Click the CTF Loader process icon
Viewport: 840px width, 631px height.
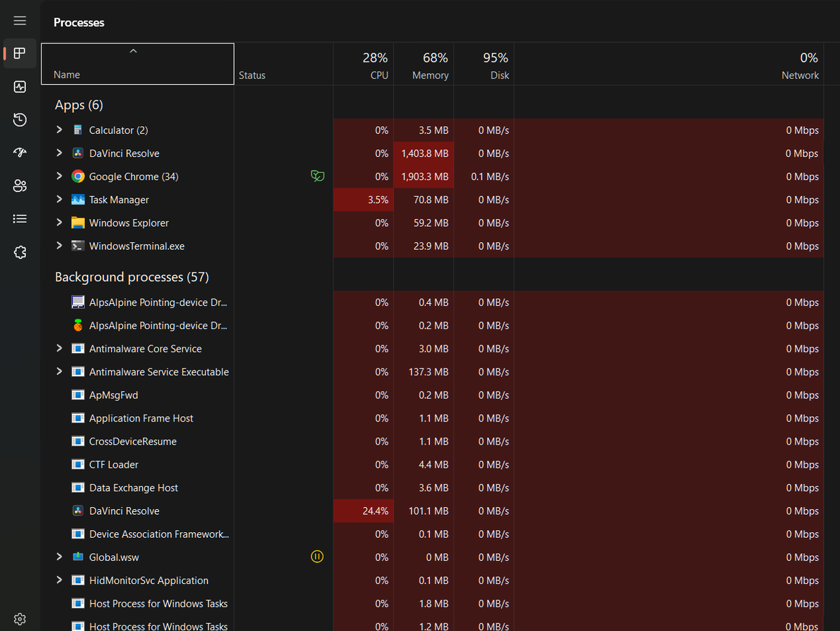(78, 464)
